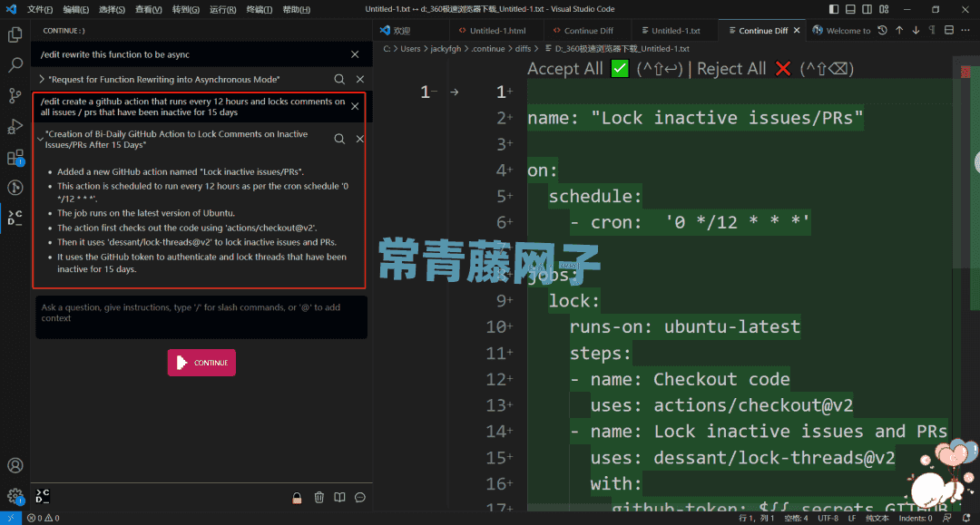Open the 'diffs' breadcrumb dropdown

tap(524, 49)
